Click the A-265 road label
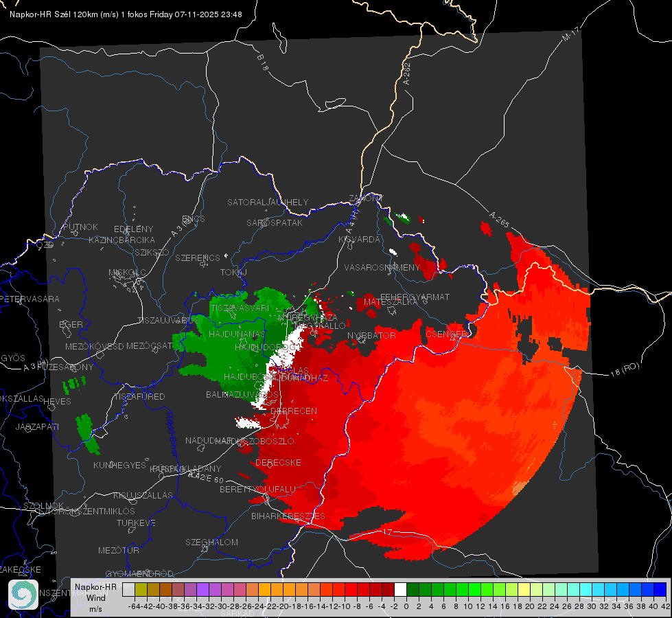 499,220
